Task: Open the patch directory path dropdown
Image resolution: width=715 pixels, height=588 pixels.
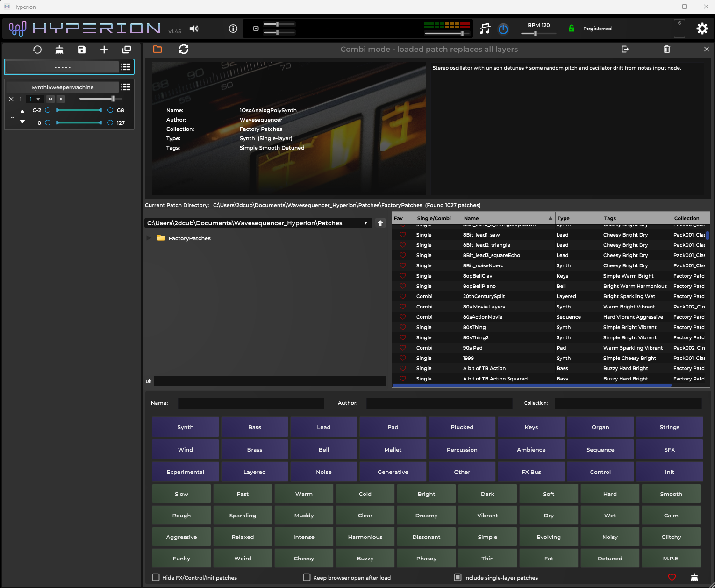Action: 258,223
